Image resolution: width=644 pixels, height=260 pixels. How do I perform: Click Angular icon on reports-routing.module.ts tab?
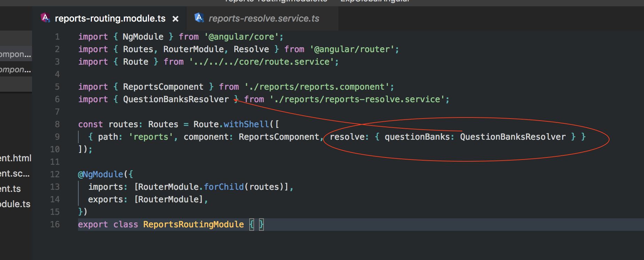[x=45, y=17]
